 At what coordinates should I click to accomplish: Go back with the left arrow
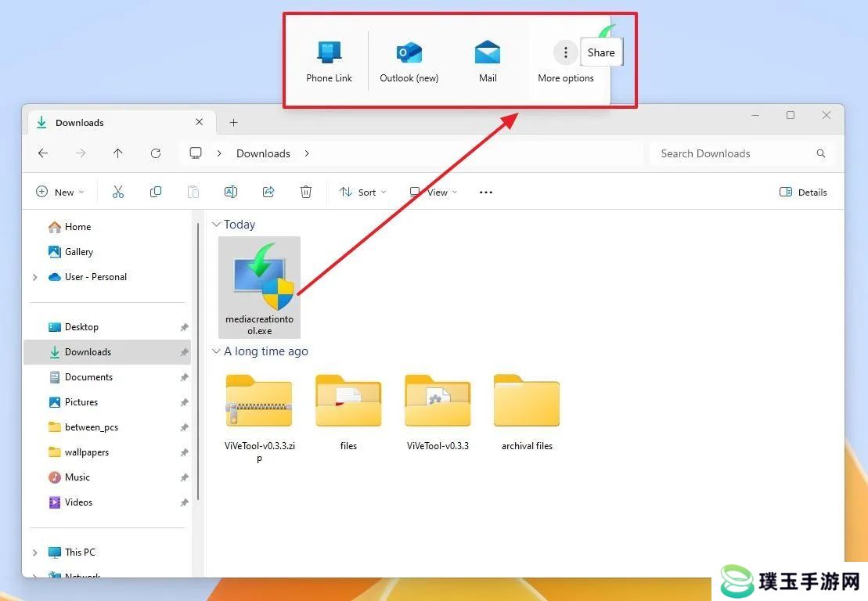point(42,153)
